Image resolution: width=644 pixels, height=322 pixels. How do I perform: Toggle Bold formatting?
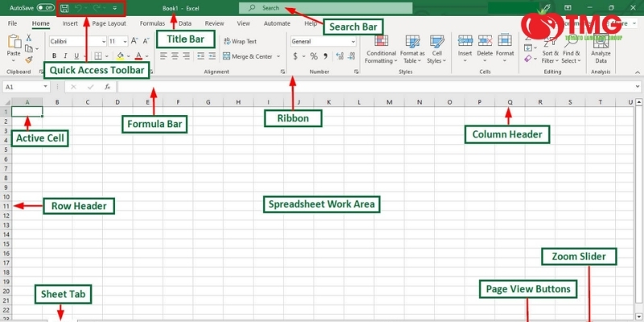coord(54,56)
